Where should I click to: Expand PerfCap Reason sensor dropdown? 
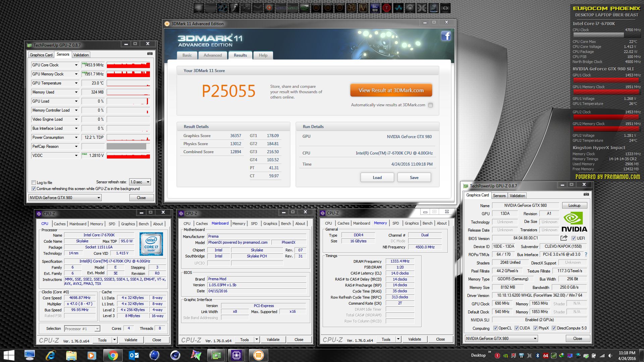[76, 146]
